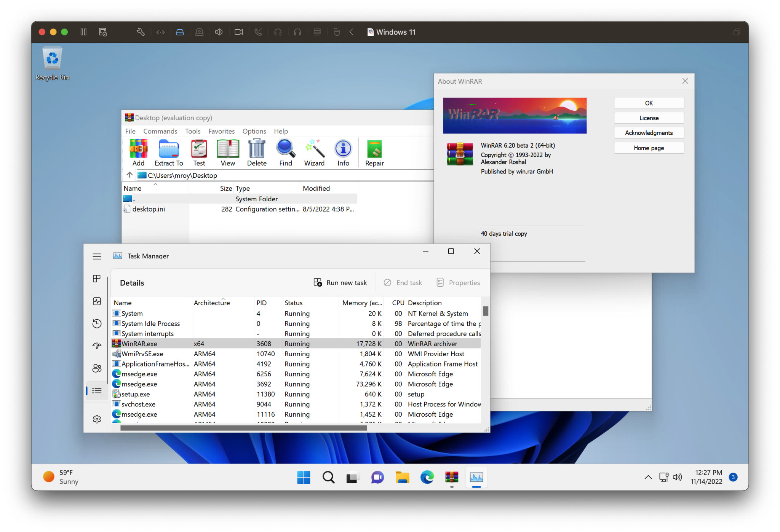This screenshot has width=780, height=532.
Task: Open File Explorer from taskbar
Action: [x=402, y=477]
